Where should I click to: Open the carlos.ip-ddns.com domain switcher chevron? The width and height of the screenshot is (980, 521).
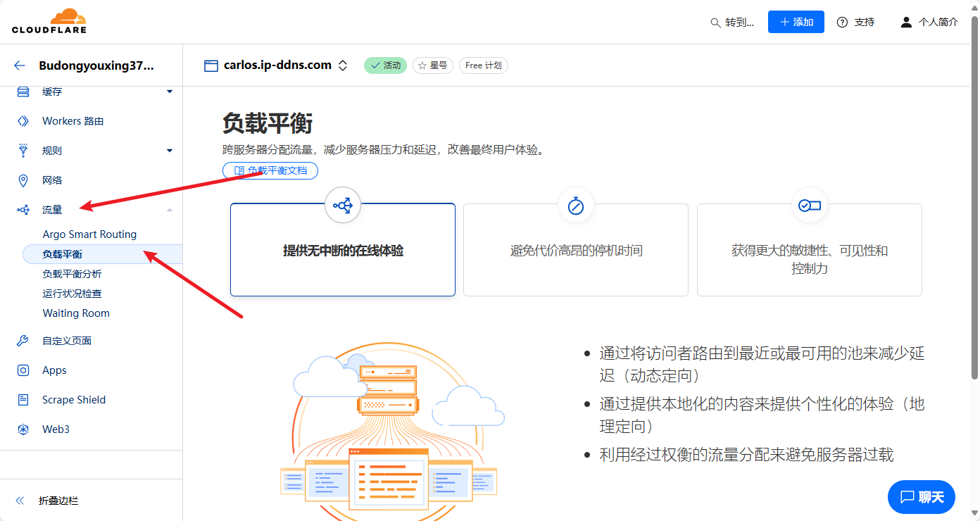tap(343, 65)
